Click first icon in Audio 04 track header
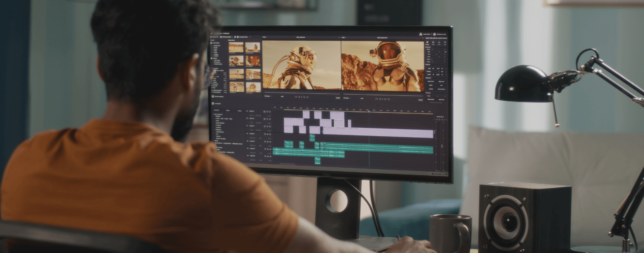644x253 pixels. click(x=265, y=156)
